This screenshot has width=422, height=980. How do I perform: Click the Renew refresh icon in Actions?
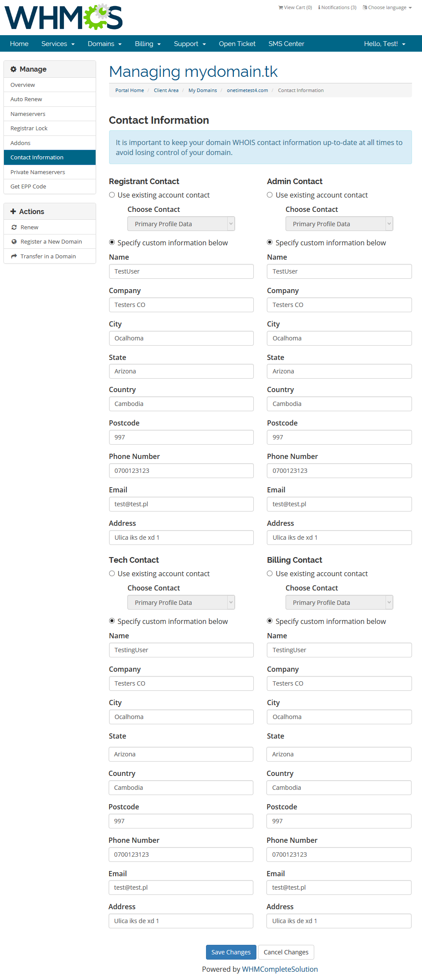[x=14, y=227]
